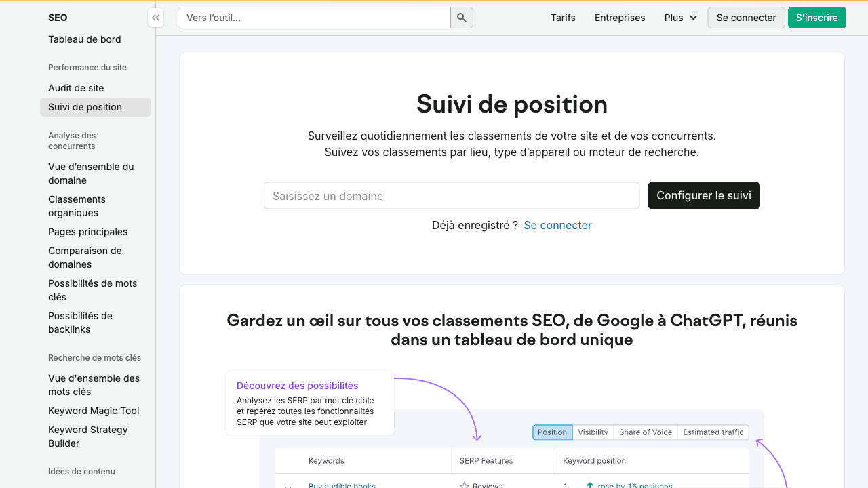Click the S'inscrire button
The image size is (868, 488).
pos(817,18)
